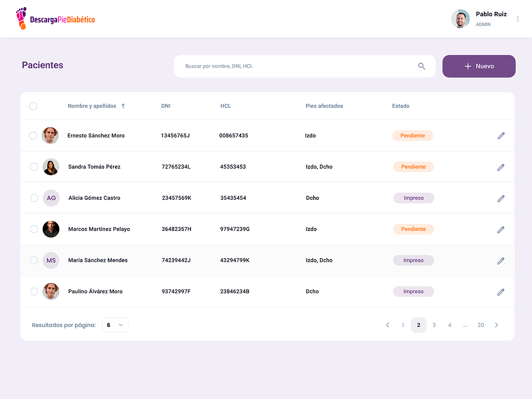Viewport: 532px width, 399px height.
Task: Click the sort arrow beside Nombre y apellidos
Action: point(123,106)
